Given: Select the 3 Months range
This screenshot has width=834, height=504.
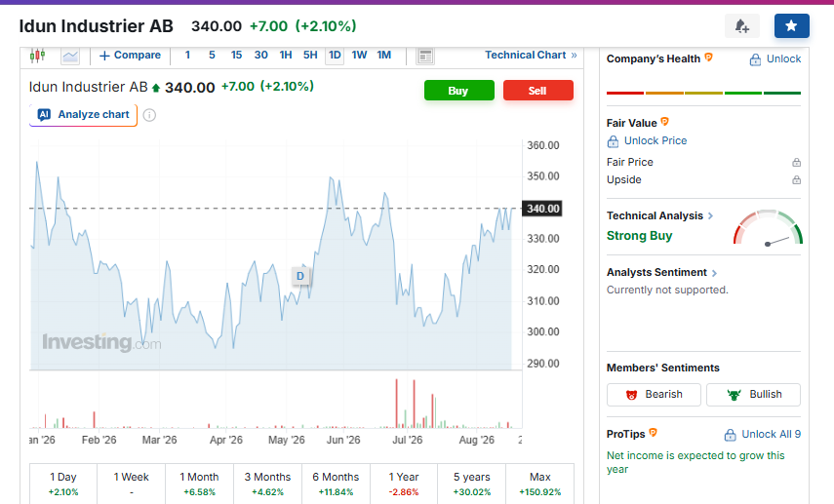Looking at the screenshot, I should tap(267, 484).
